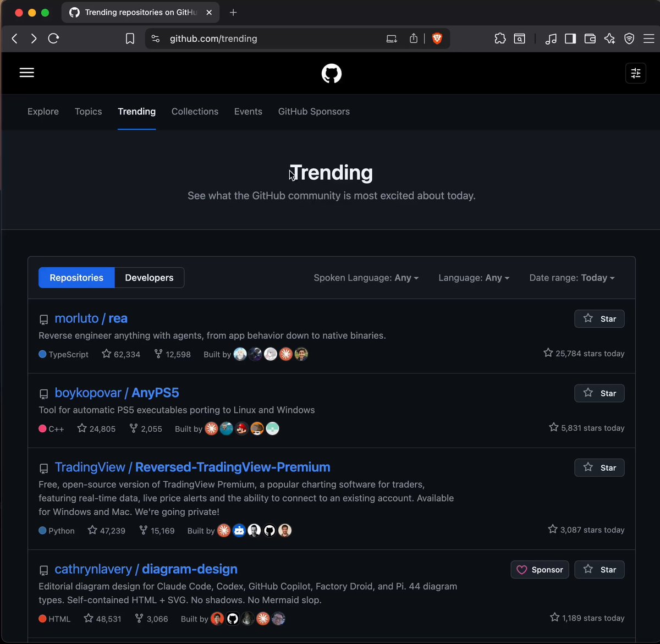
Task: Star the morluto/rea repository
Action: pos(599,318)
